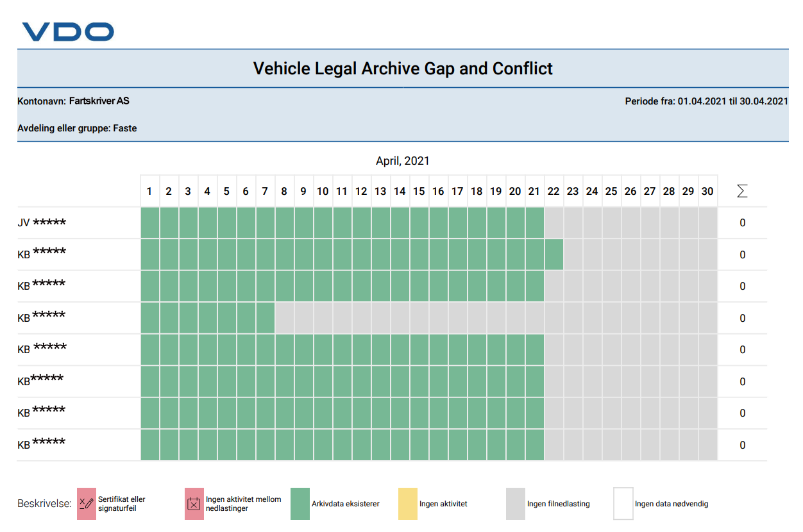Click the VDO logo
Image resolution: width=803 pixels, height=532 pixels.
point(68,31)
